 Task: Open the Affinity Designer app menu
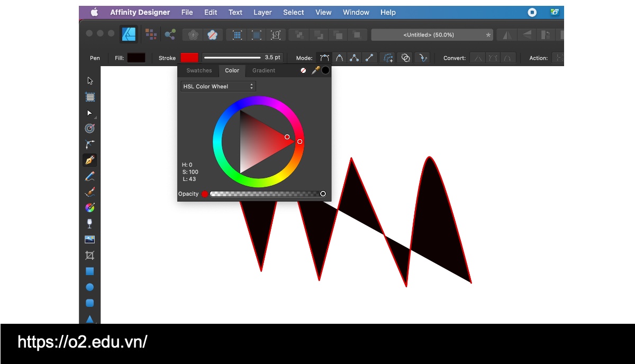coord(140,12)
